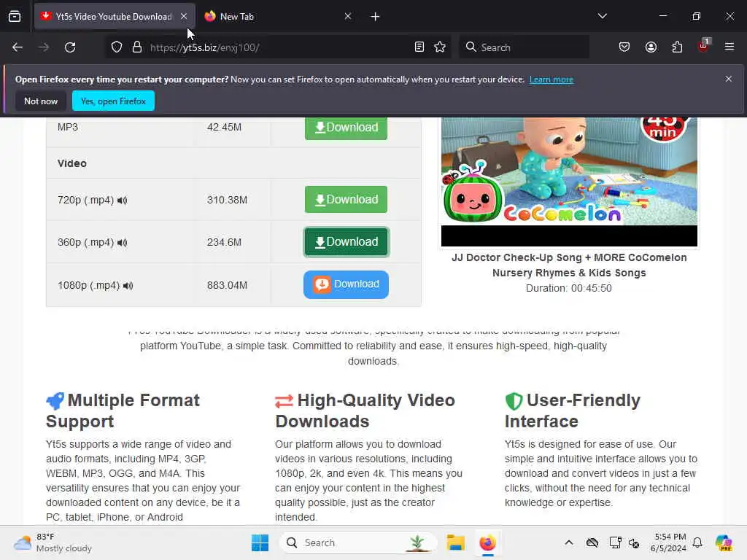Click the Firefox toolbar Search box

[524, 47]
